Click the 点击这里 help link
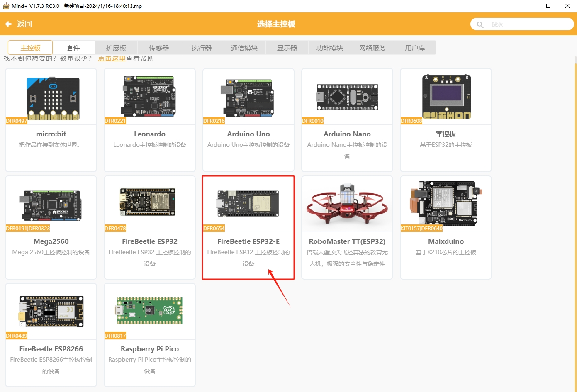The image size is (577, 392). click(112, 59)
